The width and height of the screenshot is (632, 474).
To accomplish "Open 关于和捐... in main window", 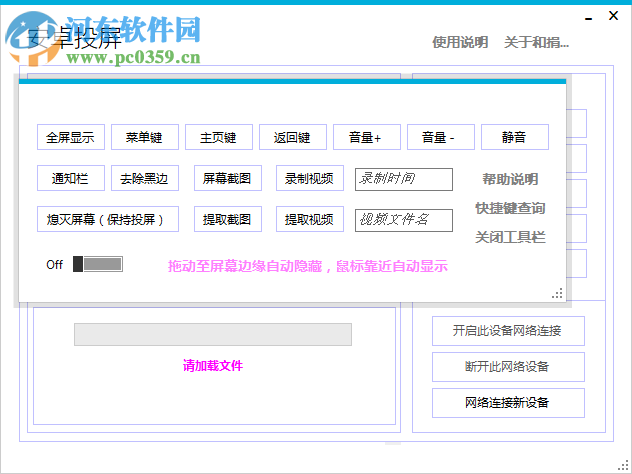I will pos(536,42).
